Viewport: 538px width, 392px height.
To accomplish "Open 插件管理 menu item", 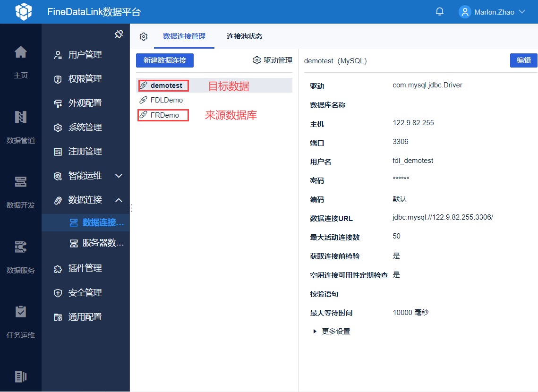I will pos(85,268).
